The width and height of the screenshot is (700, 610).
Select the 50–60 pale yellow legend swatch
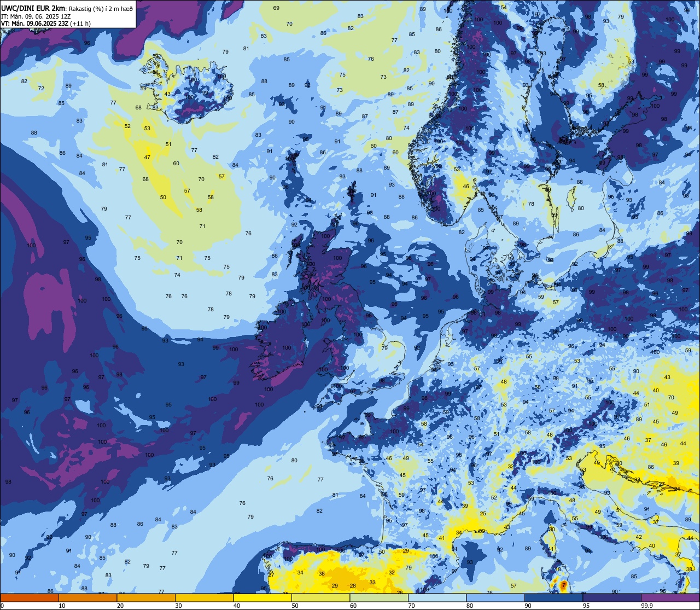pos(320,597)
